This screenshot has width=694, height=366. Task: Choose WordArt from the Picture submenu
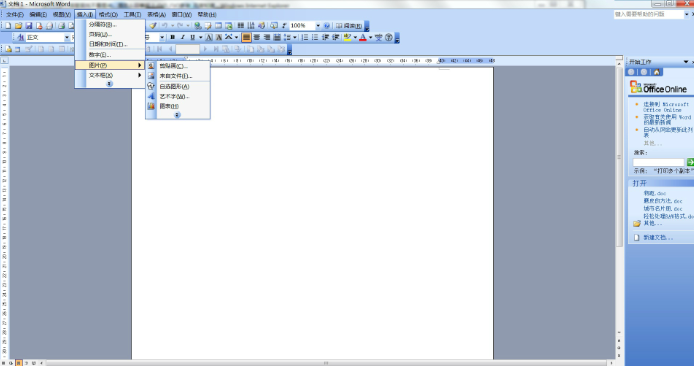(178, 96)
